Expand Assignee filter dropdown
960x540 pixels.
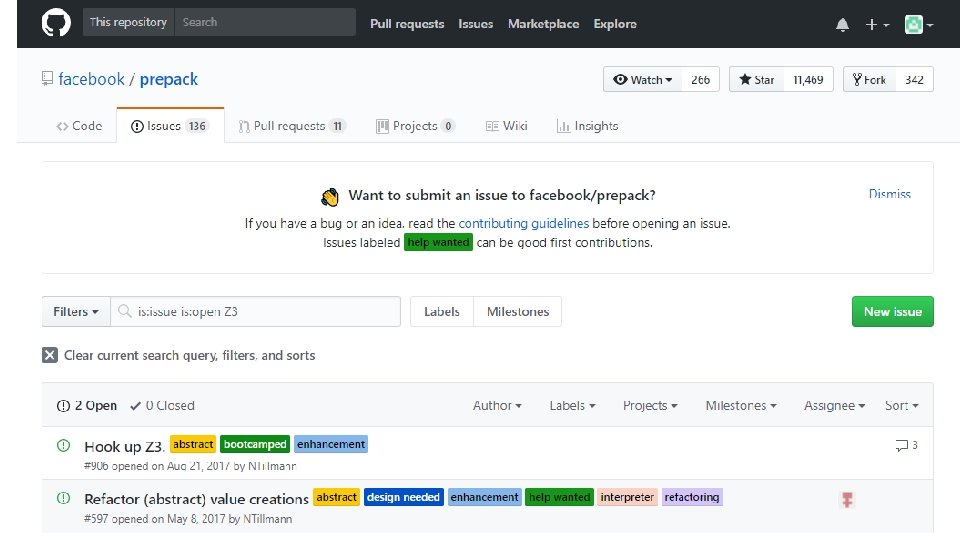[834, 405]
